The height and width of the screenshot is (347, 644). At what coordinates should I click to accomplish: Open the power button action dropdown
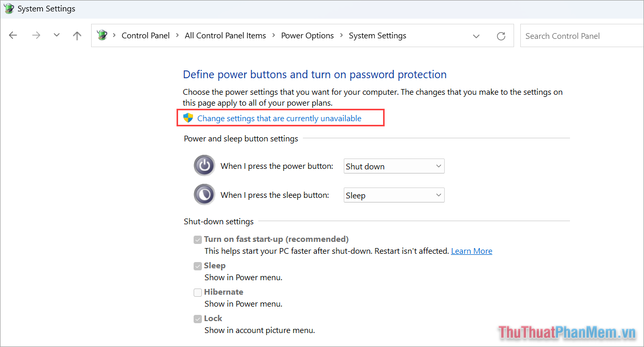click(x=394, y=166)
